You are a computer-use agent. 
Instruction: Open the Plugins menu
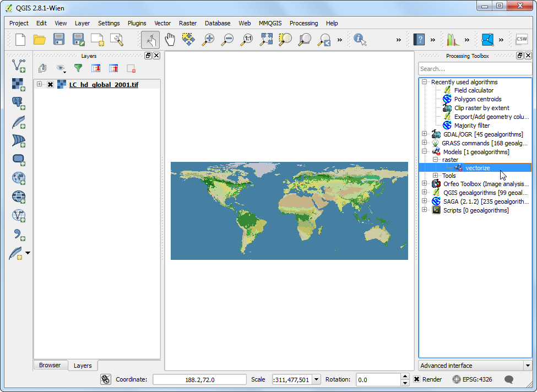point(137,23)
